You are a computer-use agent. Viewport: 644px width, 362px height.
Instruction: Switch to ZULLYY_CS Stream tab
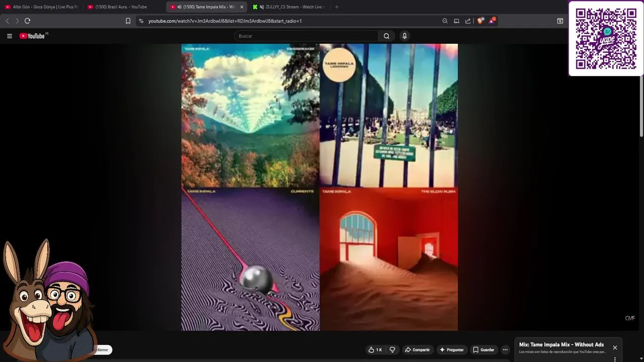pyautogui.click(x=289, y=7)
